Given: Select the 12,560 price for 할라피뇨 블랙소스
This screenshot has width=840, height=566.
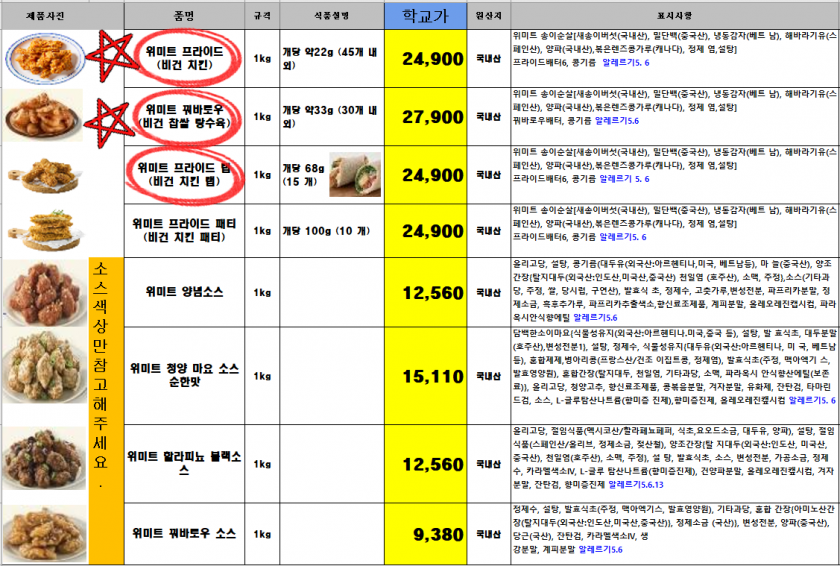Looking at the screenshot, I should [x=425, y=464].
